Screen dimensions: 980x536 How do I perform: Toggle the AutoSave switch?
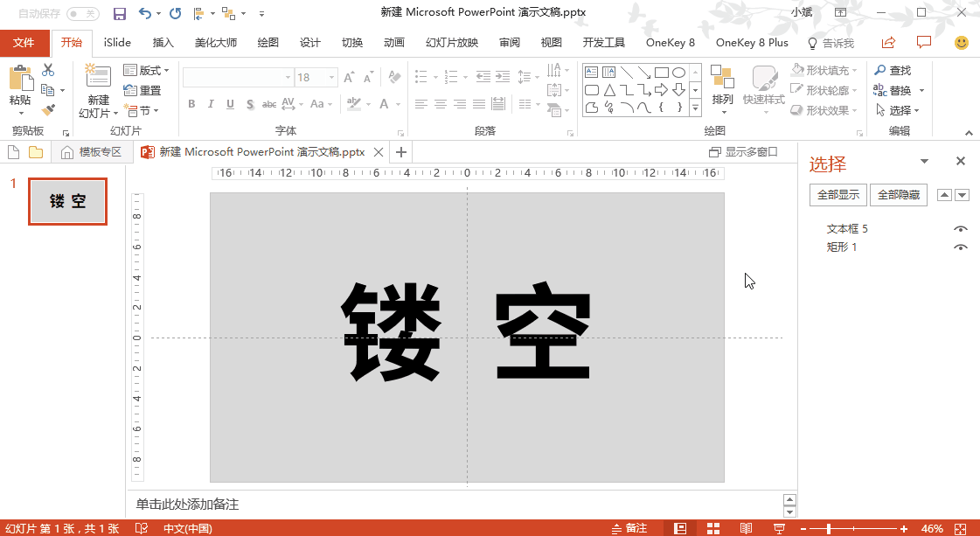click(82, 13)
